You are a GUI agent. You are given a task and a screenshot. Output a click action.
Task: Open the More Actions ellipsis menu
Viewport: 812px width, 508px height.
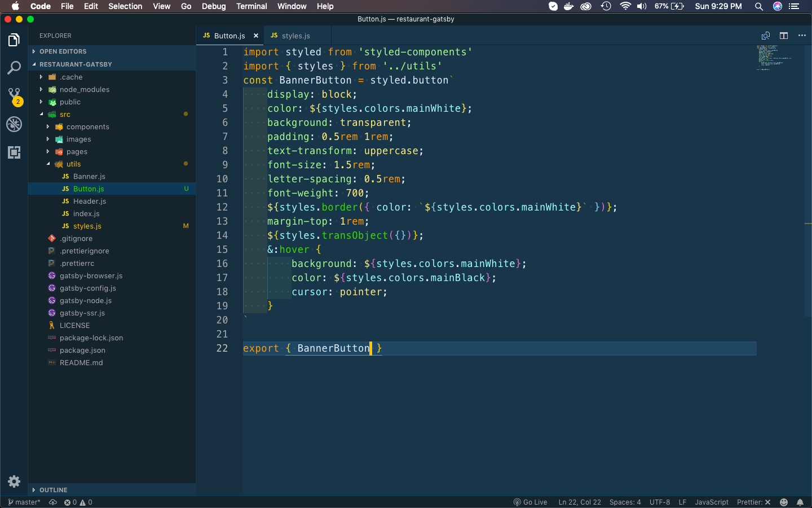802,36
